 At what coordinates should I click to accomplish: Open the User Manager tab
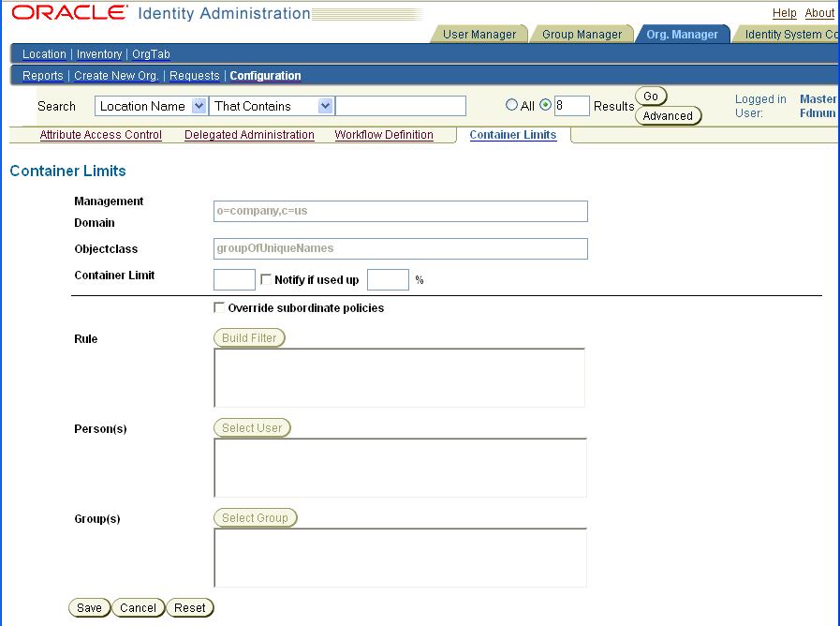click(x=479, y=35)
